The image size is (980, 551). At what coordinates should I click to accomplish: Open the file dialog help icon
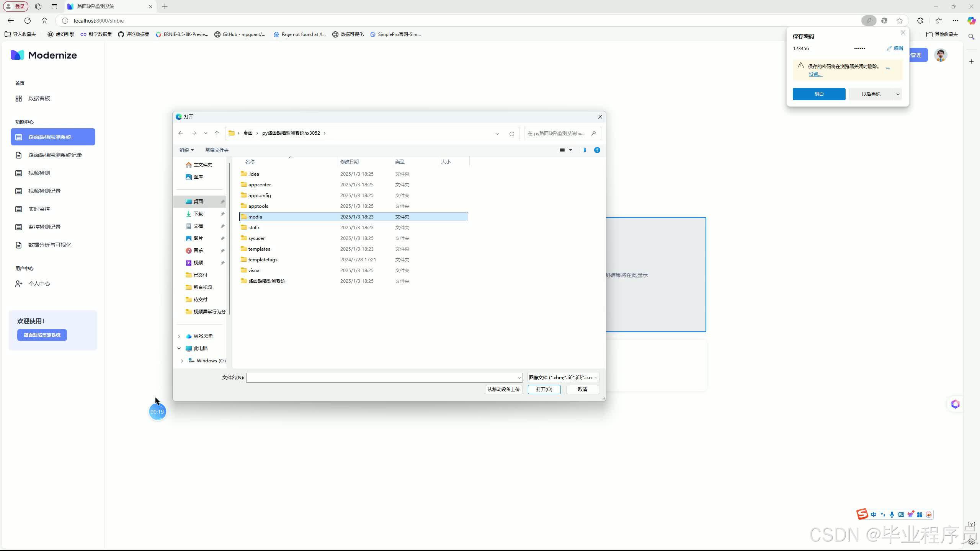(x=597, y=150)
